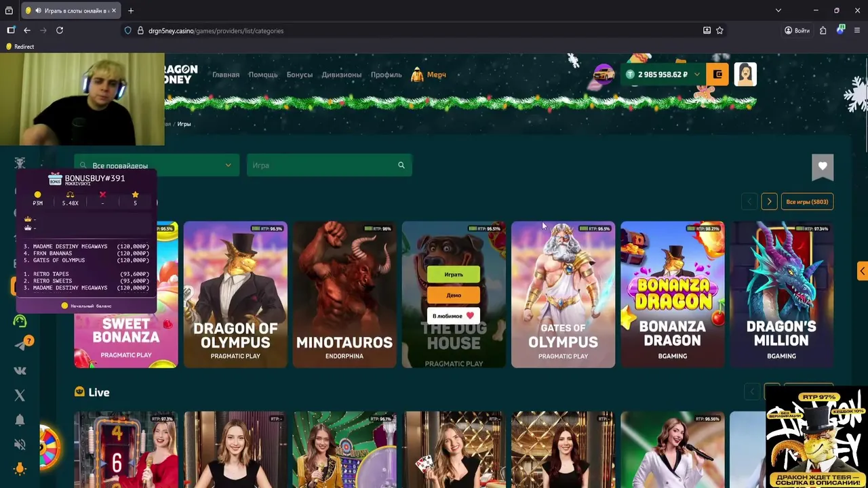Image resolution: width=868 pixels, height=488 pixels.
Task: Show previous games with the left arrow
Action: click(749, 201)
